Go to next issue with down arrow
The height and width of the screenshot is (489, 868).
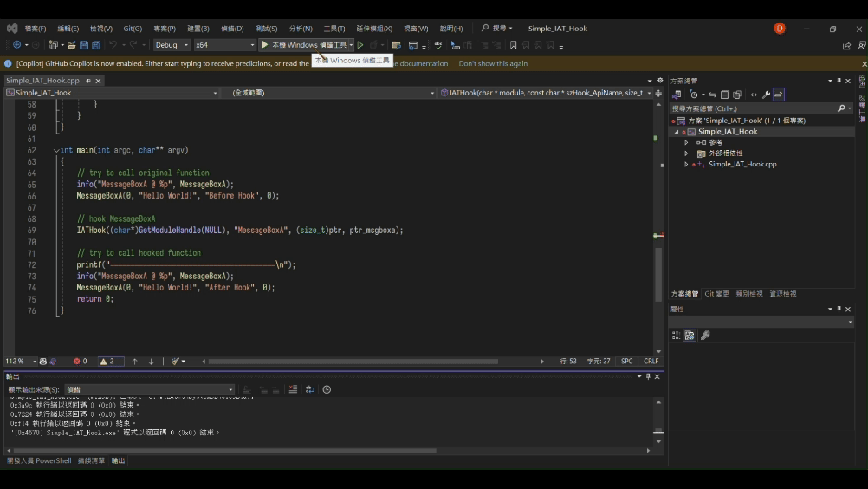151,361
